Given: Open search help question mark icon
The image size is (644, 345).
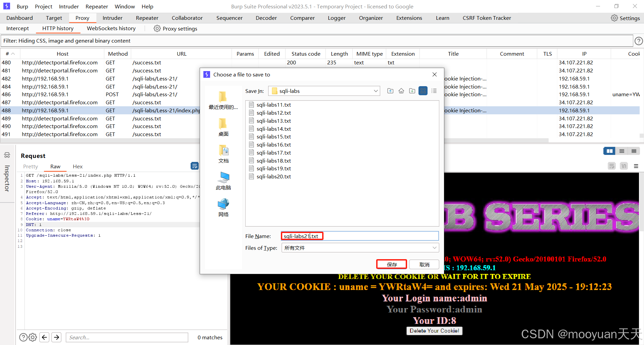Looking at the screenshot, I should pyautogui.click(x=23, y=337).
